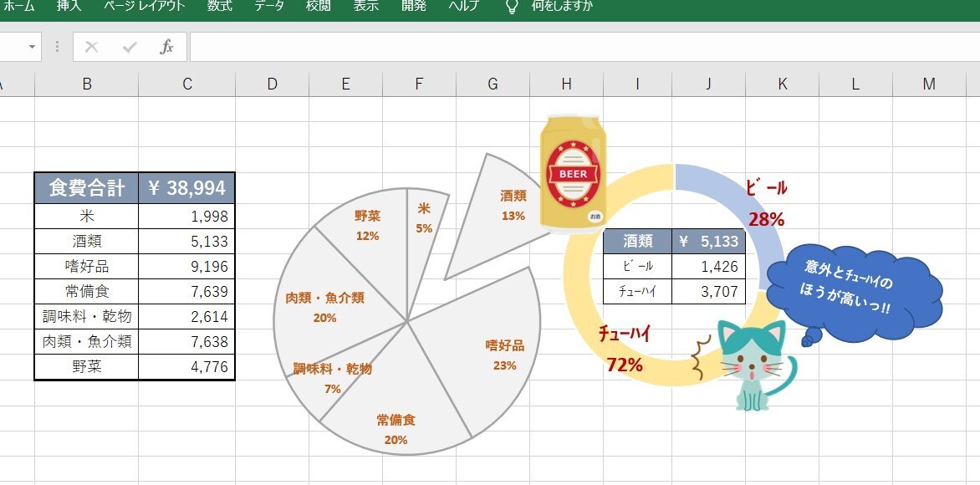980x485 pixels.
Task: Select the column M header
Action: point(929,84)
